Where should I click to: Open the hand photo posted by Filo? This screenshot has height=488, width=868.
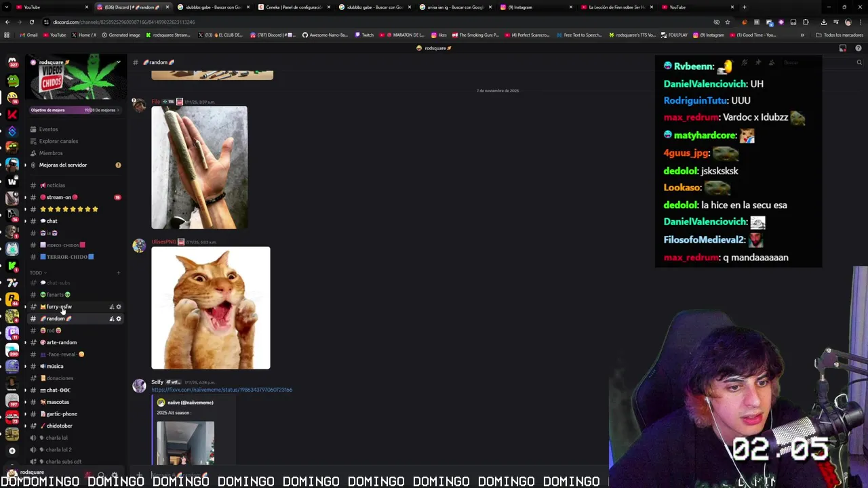pos(199,167)
